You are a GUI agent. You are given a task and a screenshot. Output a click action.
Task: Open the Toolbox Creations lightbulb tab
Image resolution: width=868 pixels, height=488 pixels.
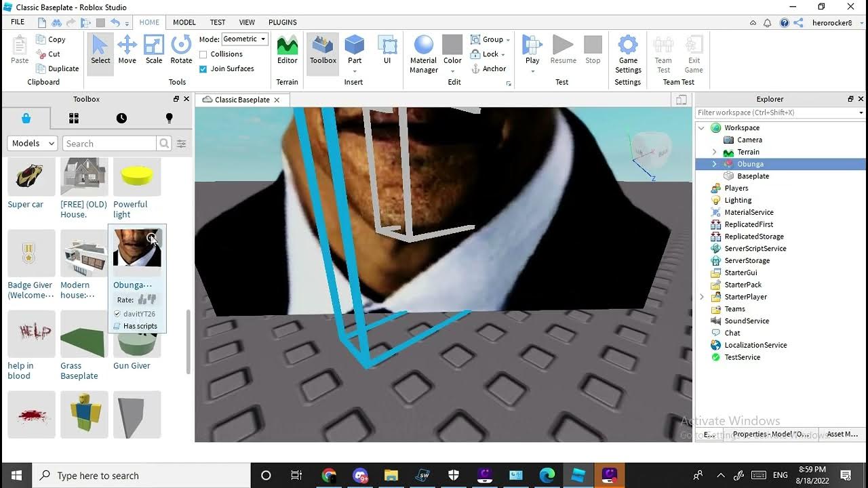170,118
